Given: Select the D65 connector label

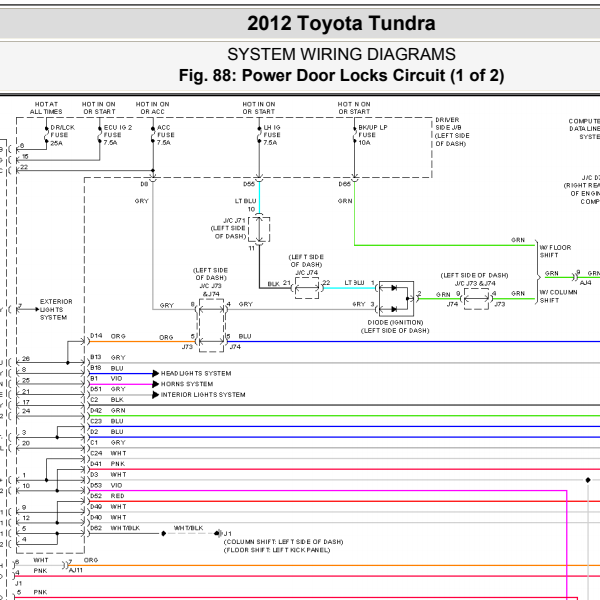Looking at the screenshot, I should tap(344, 184).
